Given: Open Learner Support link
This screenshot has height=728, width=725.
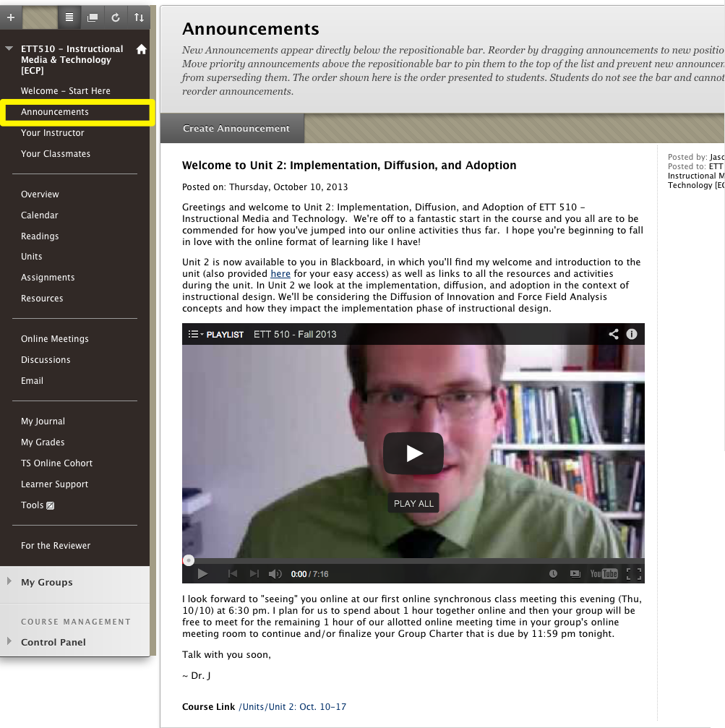Looking at the screenshot, I should [x=55, y=484].
